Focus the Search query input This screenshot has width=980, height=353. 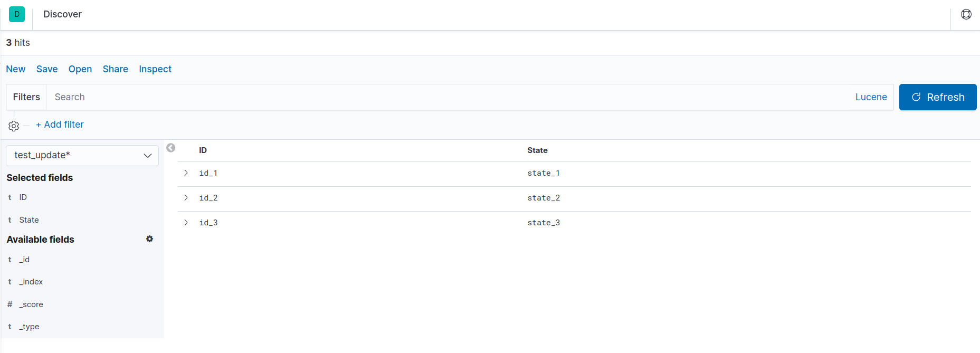click(449, 97)
